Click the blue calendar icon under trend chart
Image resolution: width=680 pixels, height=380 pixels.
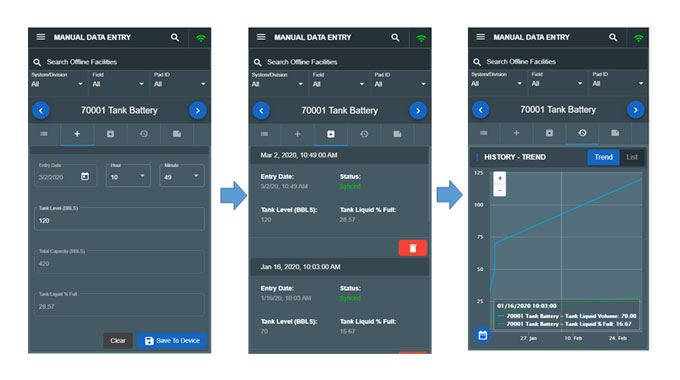pos(483,335)
